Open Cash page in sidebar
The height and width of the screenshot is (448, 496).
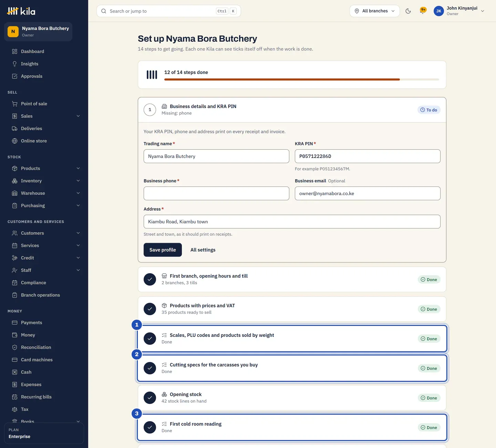44,372
